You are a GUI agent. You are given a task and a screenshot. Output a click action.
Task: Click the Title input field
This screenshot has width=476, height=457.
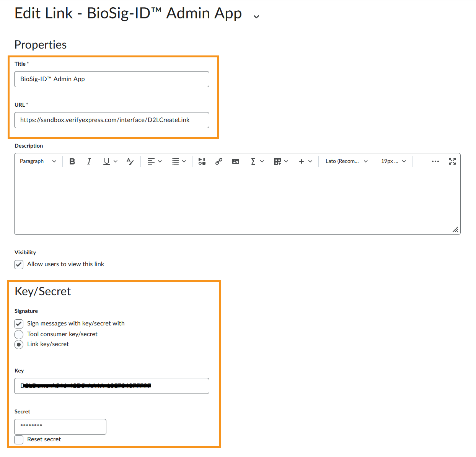pyautogui.click(x=112, y=79)
